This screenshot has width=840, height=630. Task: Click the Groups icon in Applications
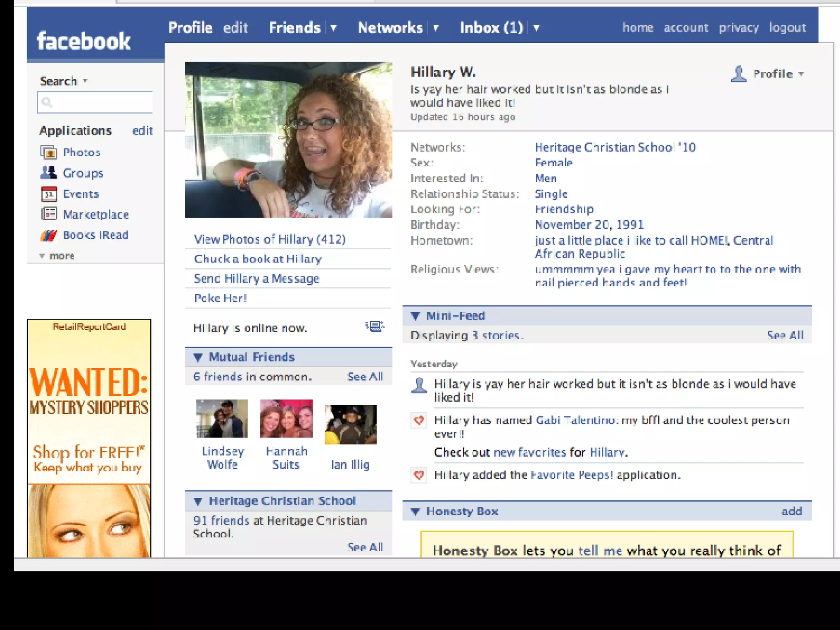pyautogui.click(x=48, y=173)
